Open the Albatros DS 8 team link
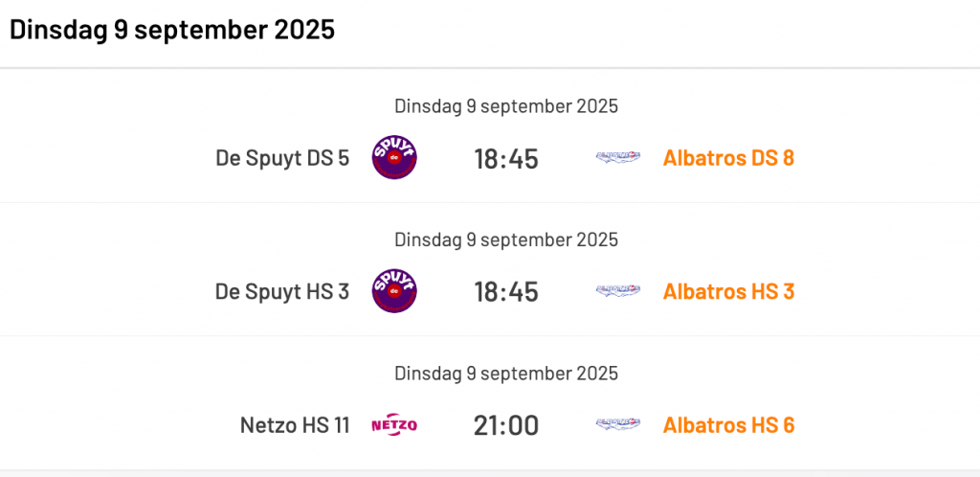Viewport: 980px width, 477px height. (728, 158)
